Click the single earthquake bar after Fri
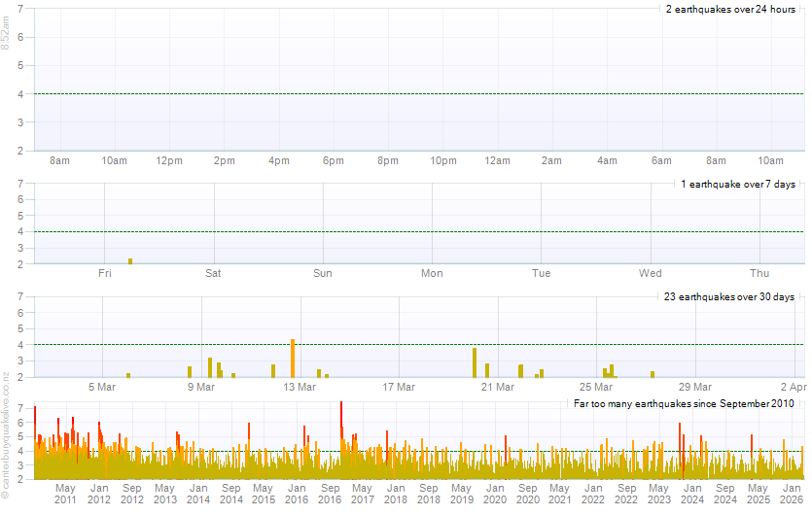The image size is (812, 515). pyautogui.click(x=130, y=260)
